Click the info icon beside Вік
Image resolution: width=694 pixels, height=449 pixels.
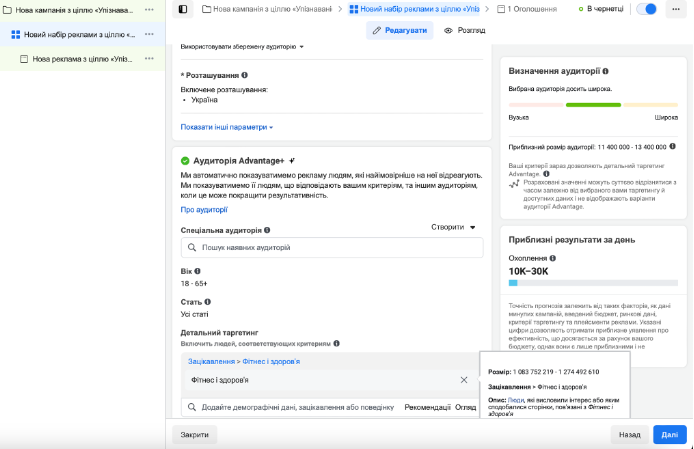click(197, 271)
